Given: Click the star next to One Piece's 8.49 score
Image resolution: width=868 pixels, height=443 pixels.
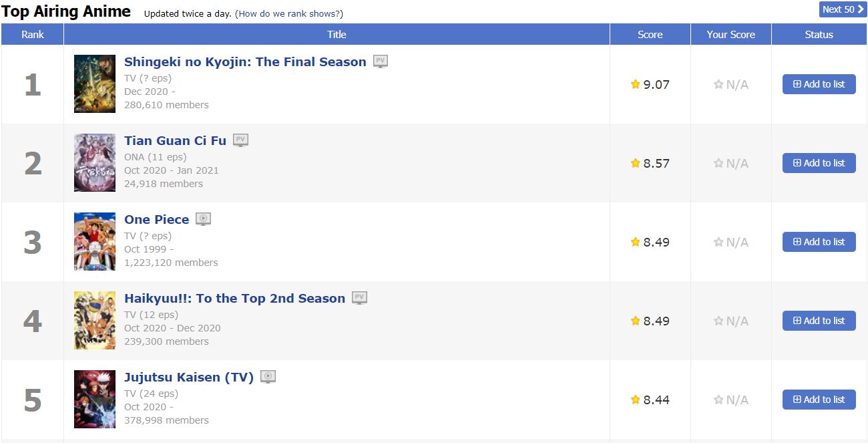Looking at the screenshot, I should pos(634,242).
